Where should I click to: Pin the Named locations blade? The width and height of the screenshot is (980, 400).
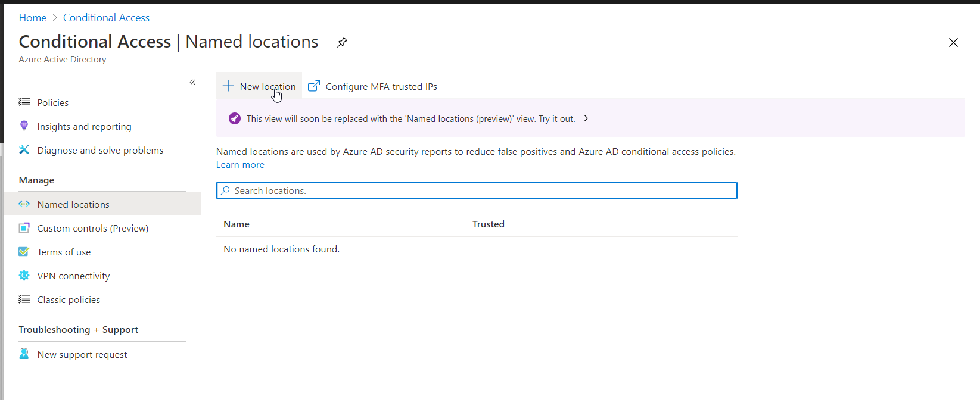(342, 42)
